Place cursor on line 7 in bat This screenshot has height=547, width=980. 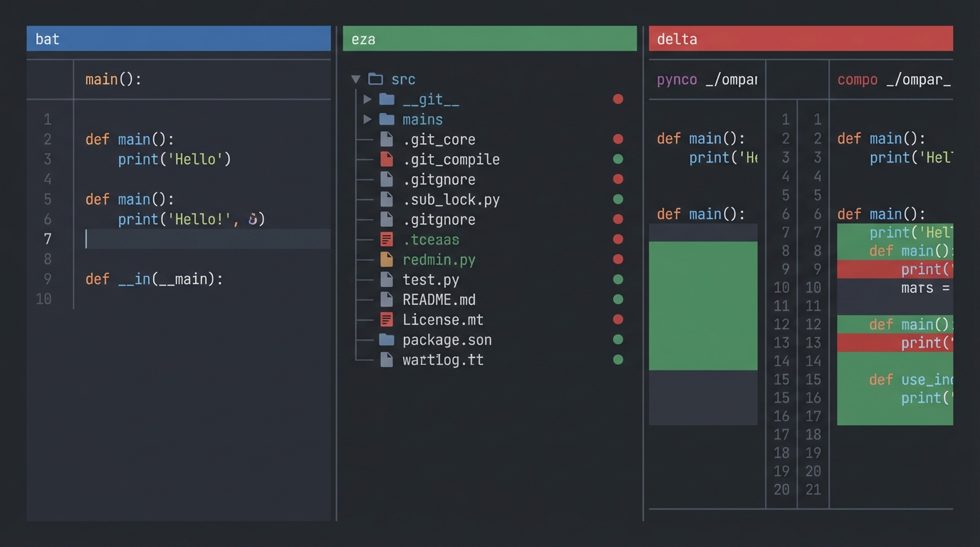click(x=207, y=239)
